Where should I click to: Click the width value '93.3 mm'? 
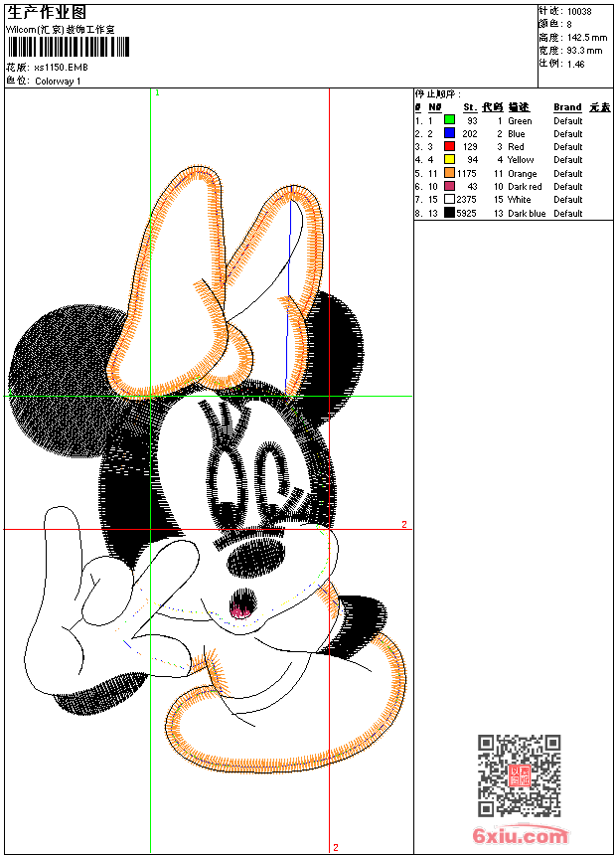pyautogui.click(x=584, y=51)
